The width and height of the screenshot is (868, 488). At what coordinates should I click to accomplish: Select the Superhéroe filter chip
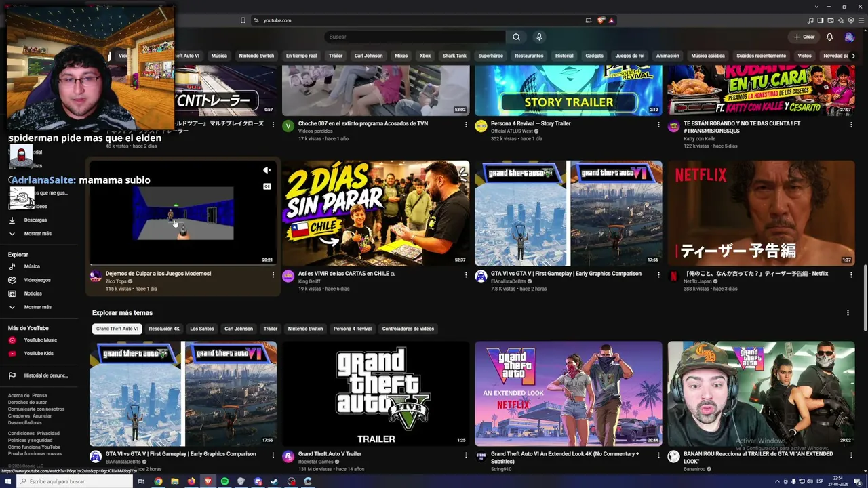click(x=490, y=56)
